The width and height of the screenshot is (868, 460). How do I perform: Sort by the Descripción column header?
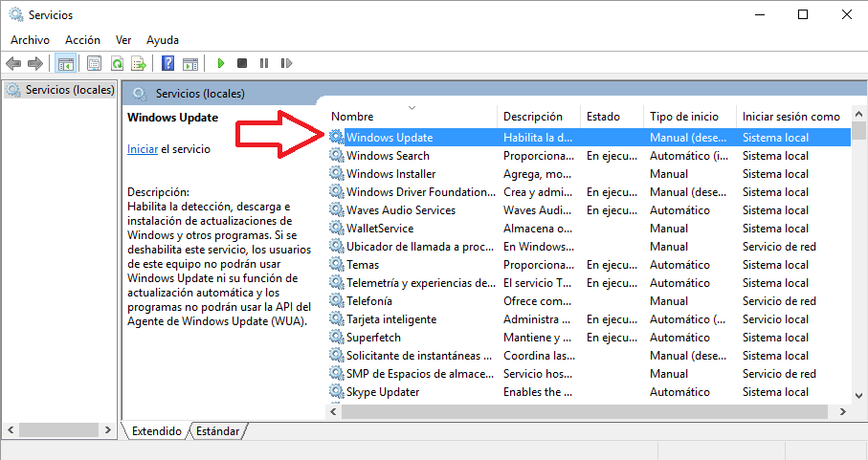pos(539,116)
